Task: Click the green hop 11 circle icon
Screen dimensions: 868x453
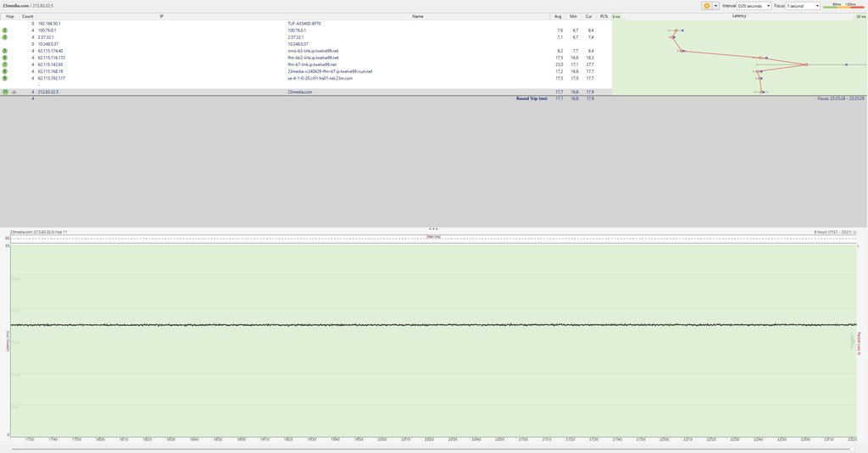Action: [5, 91]
